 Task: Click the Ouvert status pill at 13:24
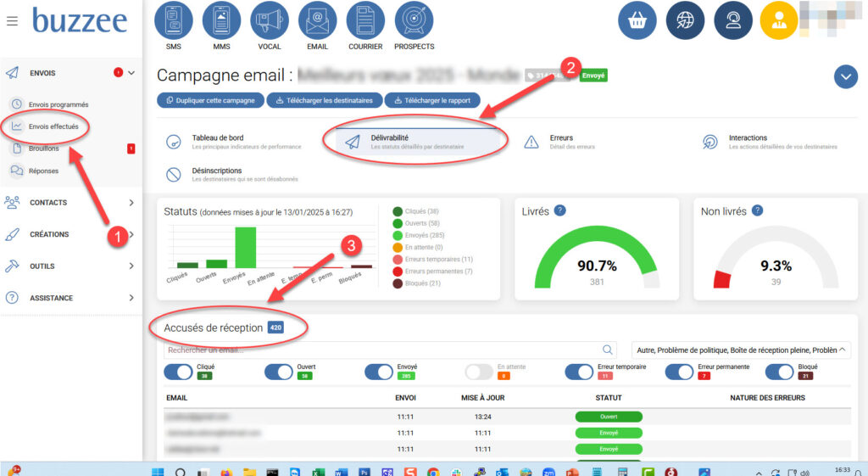click(609, 417)
